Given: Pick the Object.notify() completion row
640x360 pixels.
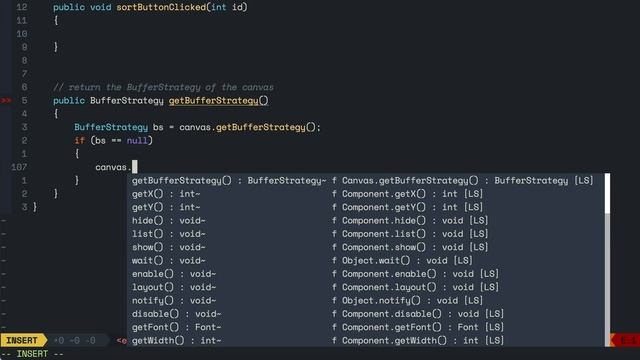Looking at the screenshot, I should point(366,300).
